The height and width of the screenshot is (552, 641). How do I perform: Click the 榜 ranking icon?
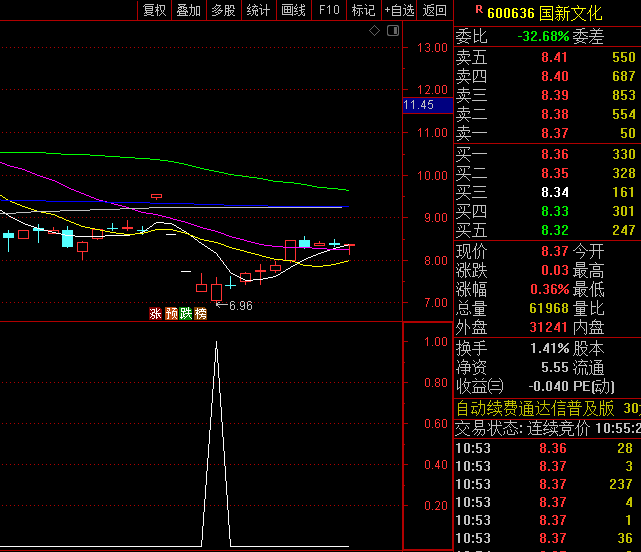click(x=200, y=313)
